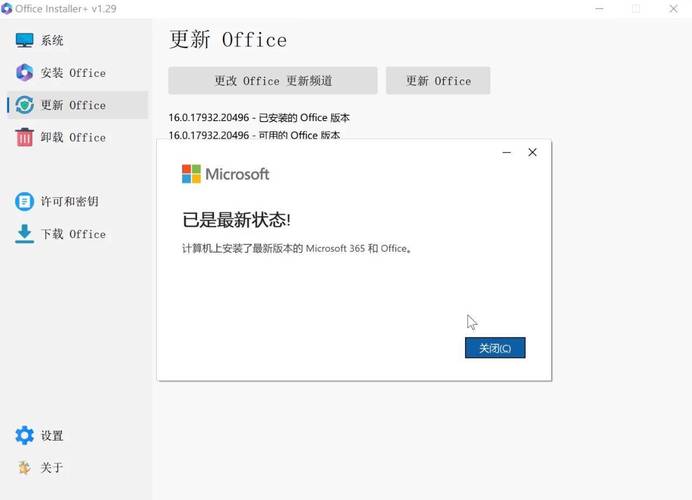
Task: Click the 关于 icon in sidebar
Action: pos(24,467)
